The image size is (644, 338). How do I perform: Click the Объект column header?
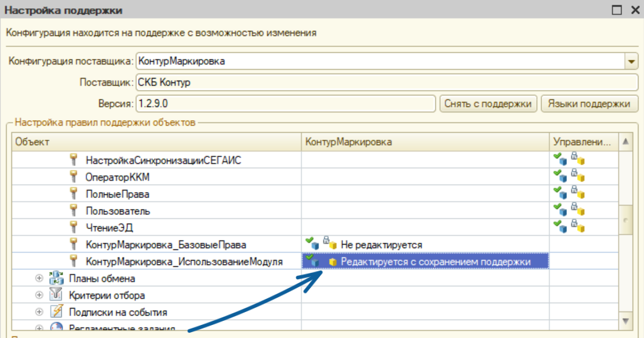pos(156,141)
